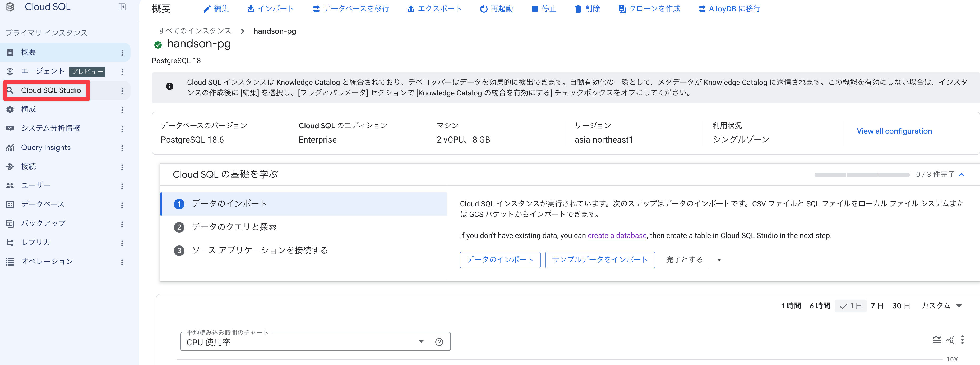The height and width of the screenshot is (365, 980).
Task: Click the エージェント agent icon
Action: tap(10, 71)
